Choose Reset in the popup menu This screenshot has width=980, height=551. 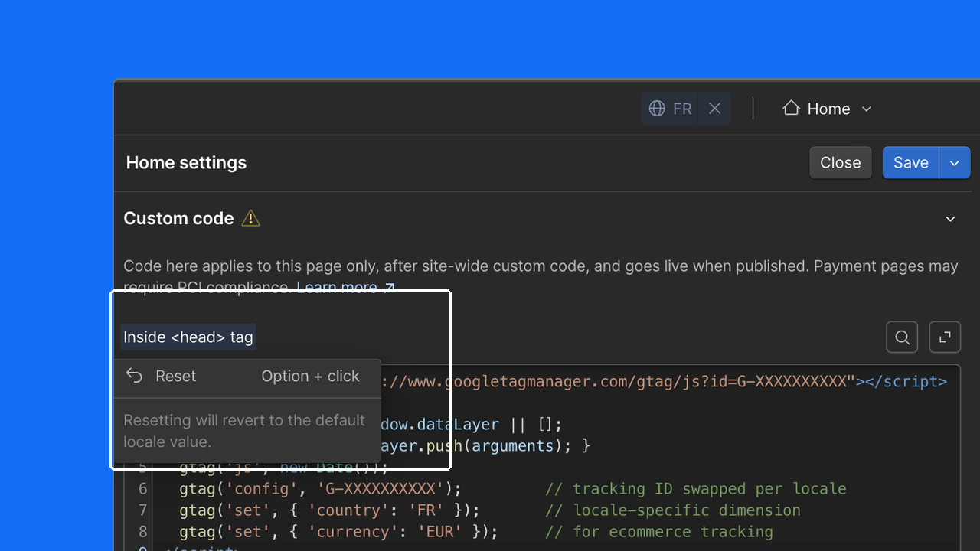point(247,376)
